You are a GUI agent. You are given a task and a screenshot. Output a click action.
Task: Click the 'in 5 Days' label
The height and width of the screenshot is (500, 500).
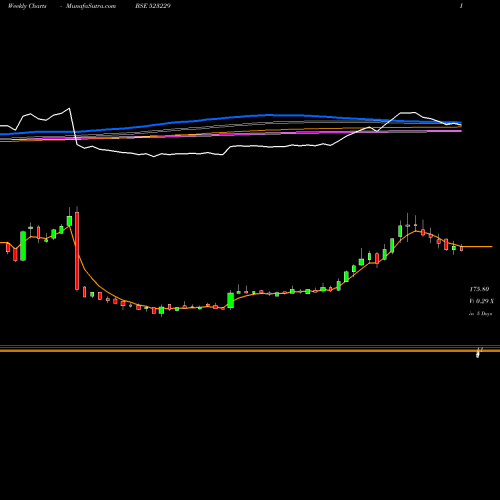[x=481, y=314]
